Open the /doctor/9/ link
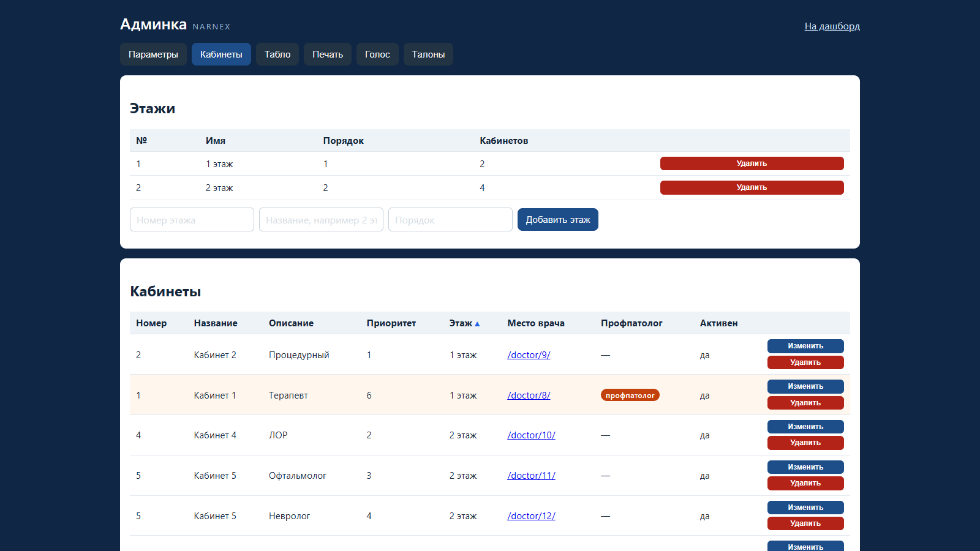The image size is (980, 551). 529,355
